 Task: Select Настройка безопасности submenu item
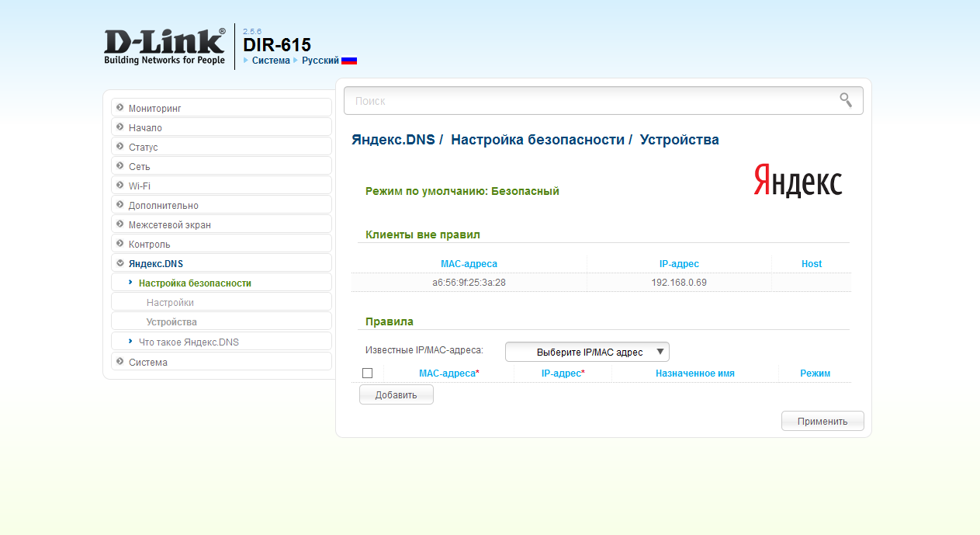(222, 283)
